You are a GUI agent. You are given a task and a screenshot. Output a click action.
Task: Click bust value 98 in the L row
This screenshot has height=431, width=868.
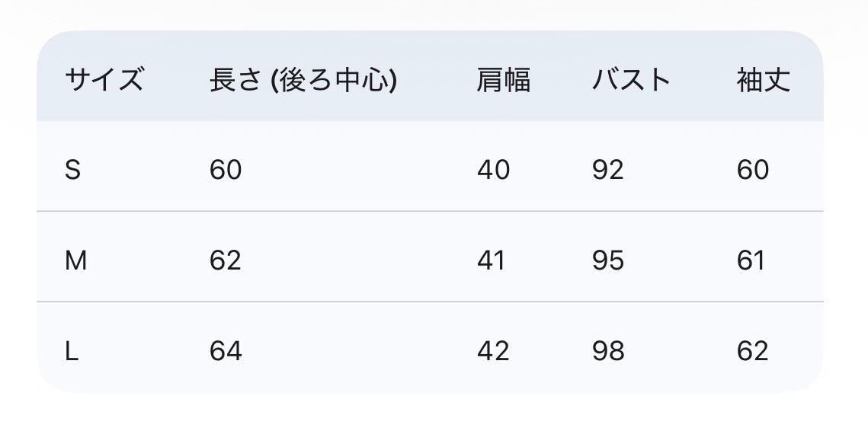coord(607,351)
